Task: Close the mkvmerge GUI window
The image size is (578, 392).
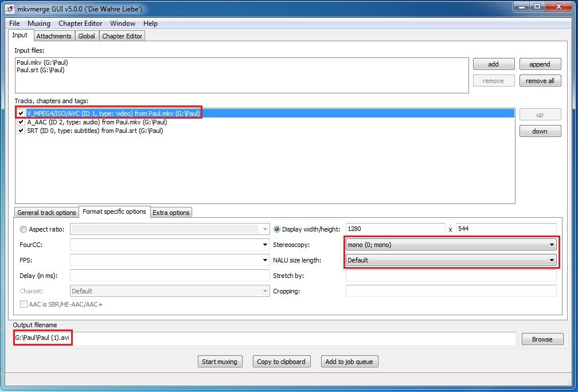Action: 559,6
